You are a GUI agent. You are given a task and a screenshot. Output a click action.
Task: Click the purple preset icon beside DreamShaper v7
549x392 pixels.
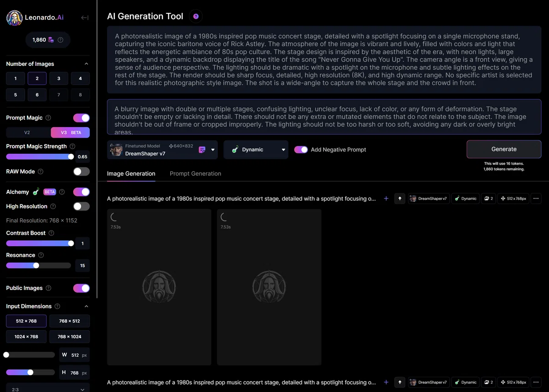[x=202, y=150]
